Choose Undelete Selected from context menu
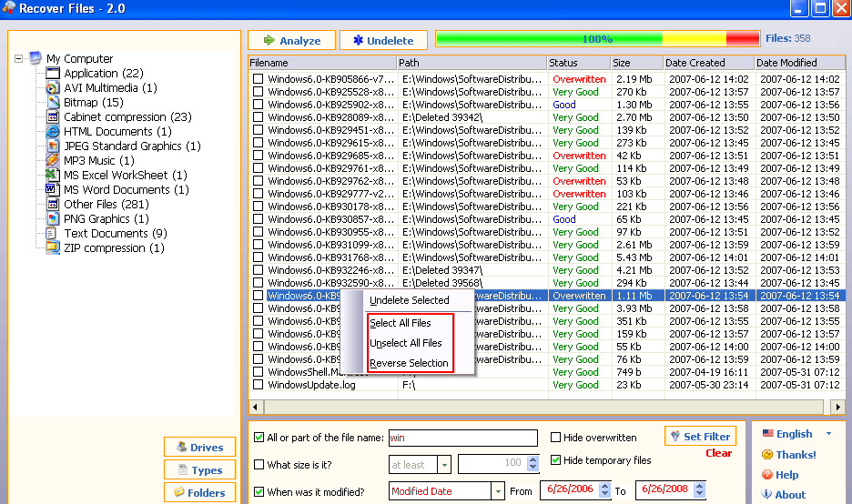852x504 pixels. 409,300
